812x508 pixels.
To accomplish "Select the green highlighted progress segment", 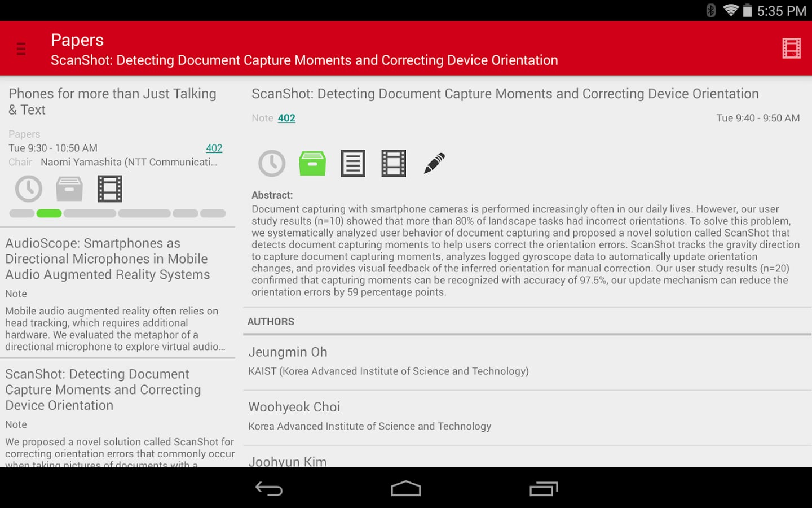I will click(x=49, y=213).
